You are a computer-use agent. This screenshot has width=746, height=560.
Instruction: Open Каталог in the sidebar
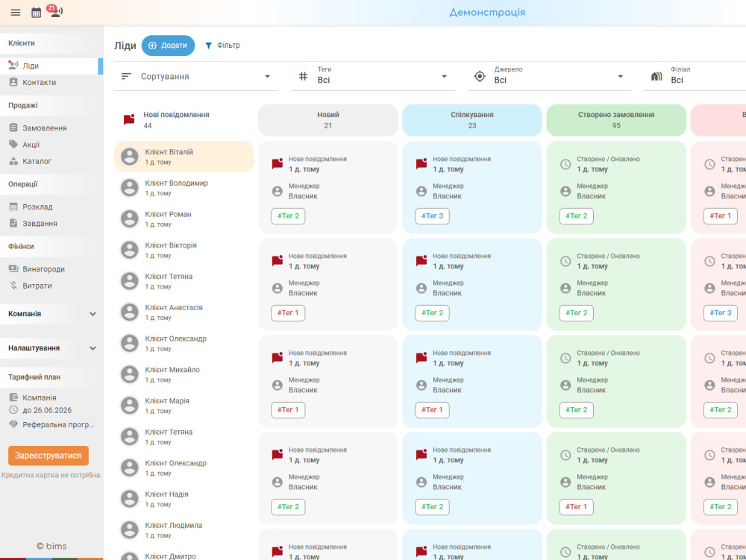coord(51,161)
